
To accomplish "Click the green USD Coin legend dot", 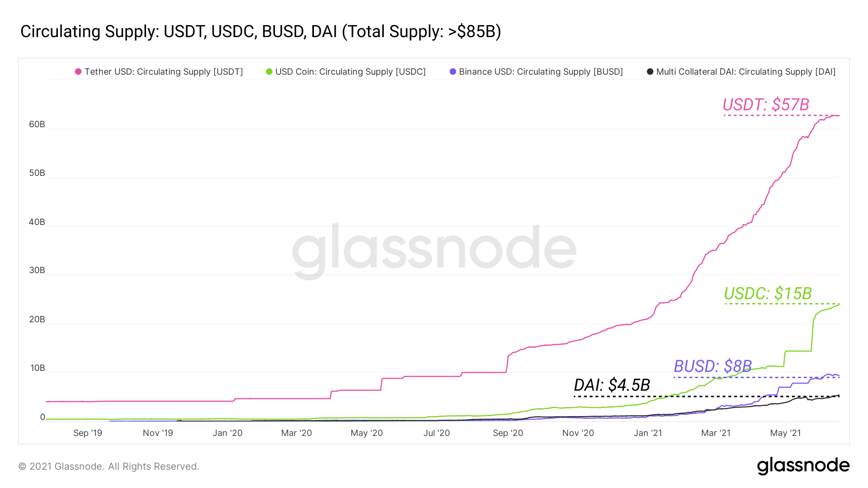I will [269, 72].
